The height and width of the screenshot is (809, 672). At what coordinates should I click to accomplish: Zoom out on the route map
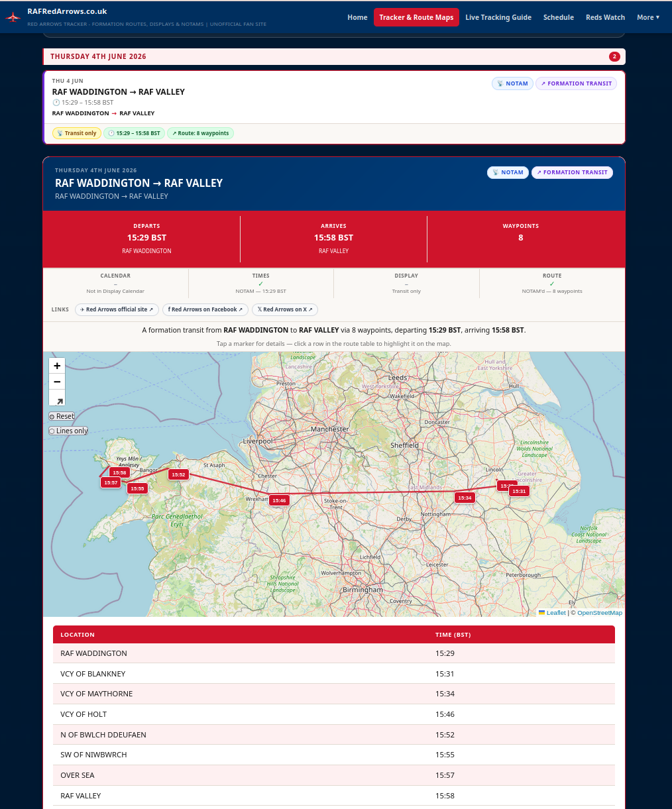click(x=57, y=382)
